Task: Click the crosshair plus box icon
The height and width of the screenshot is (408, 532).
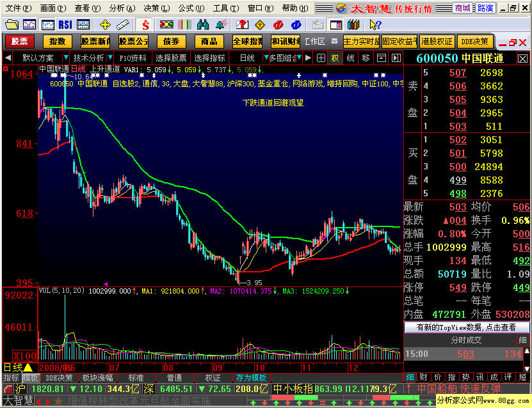Action: (321, 58)
